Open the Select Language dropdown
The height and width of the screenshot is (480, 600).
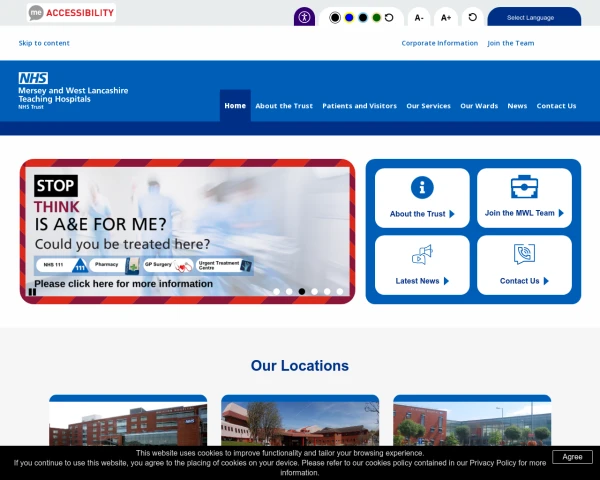[x=534, y=17]
